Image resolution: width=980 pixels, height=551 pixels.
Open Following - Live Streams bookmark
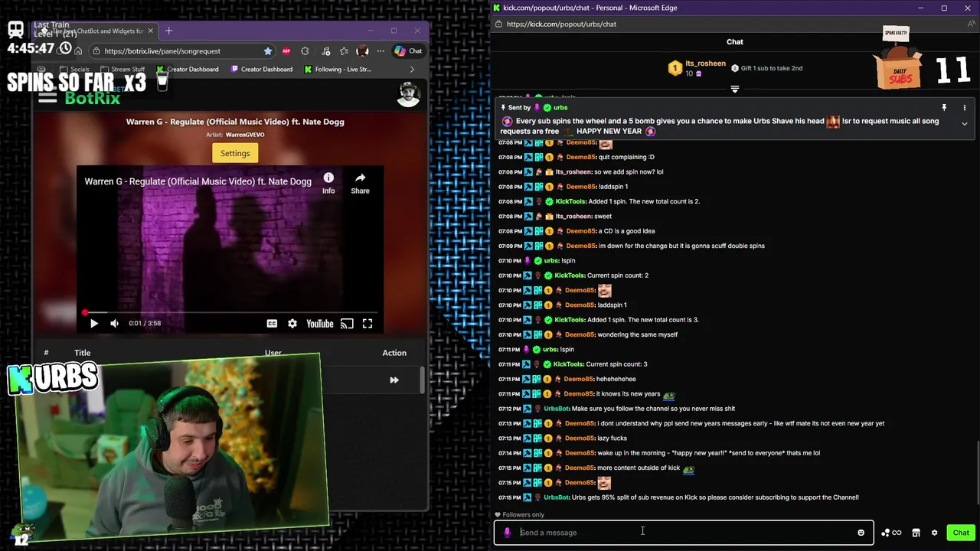coord(338,69)
